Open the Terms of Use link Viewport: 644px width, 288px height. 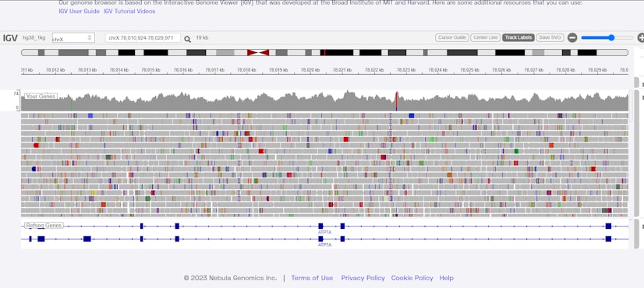[312, 278]
